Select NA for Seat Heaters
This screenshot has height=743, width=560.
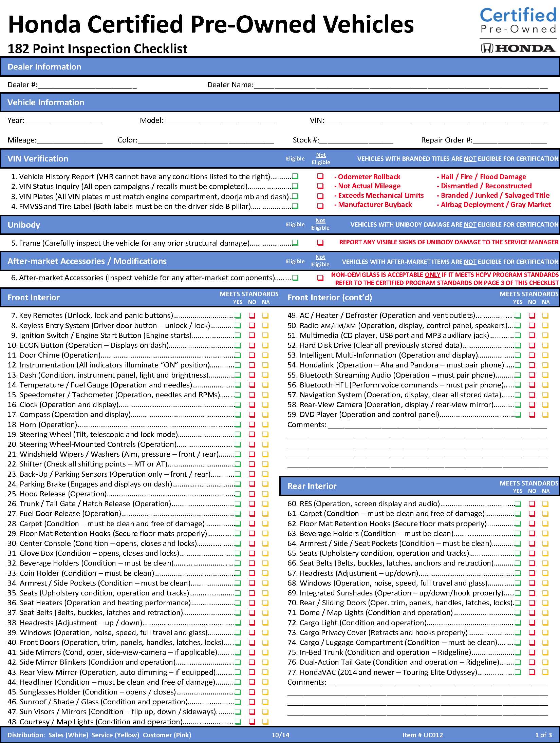(265, 603)
